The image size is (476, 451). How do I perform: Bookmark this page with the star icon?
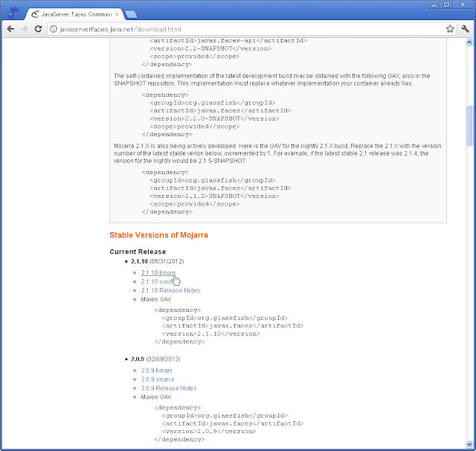(x=450, y=29)
